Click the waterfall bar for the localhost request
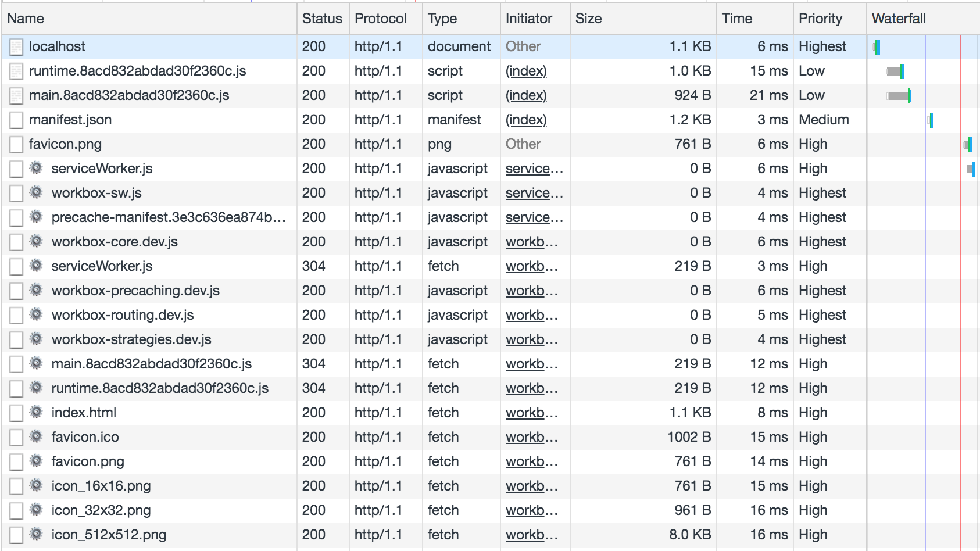The width and height of the screenshot is (980, 551). [x=878, y=46]
